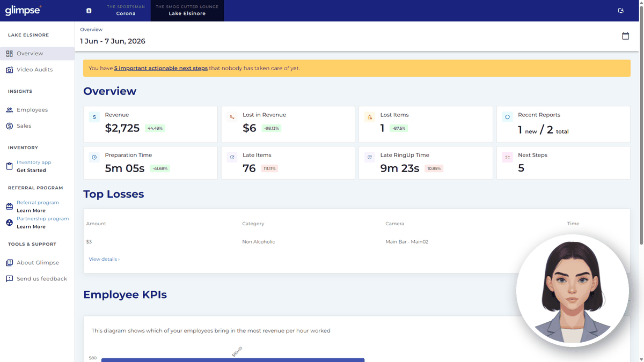The height and width of the screenshot is (362, 644).
Task: Click the assistant avatar bubble
Action: [x=573, y=291]
